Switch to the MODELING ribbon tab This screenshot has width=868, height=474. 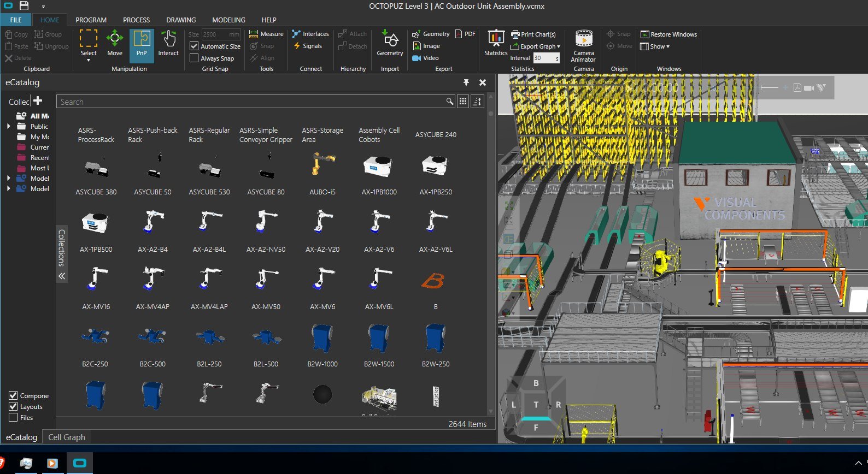228,20
